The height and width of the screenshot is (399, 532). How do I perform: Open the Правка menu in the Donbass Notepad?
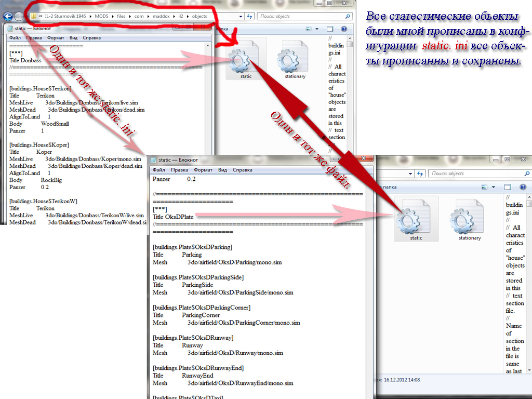tap(34, 37)
